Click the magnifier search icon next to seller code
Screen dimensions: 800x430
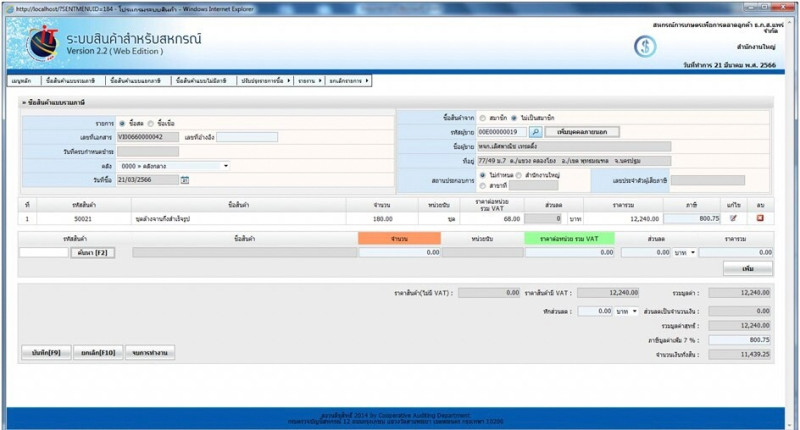click(x=535, y=131)
